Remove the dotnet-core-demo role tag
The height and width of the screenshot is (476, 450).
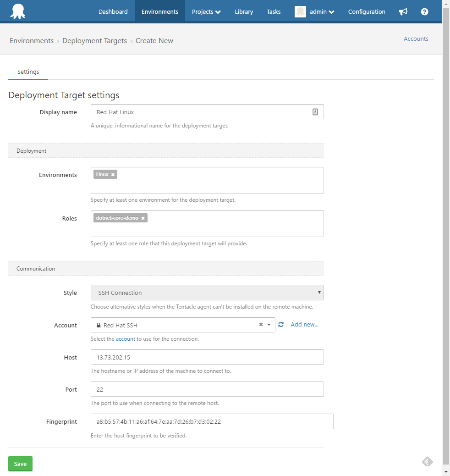click(143, 218)
